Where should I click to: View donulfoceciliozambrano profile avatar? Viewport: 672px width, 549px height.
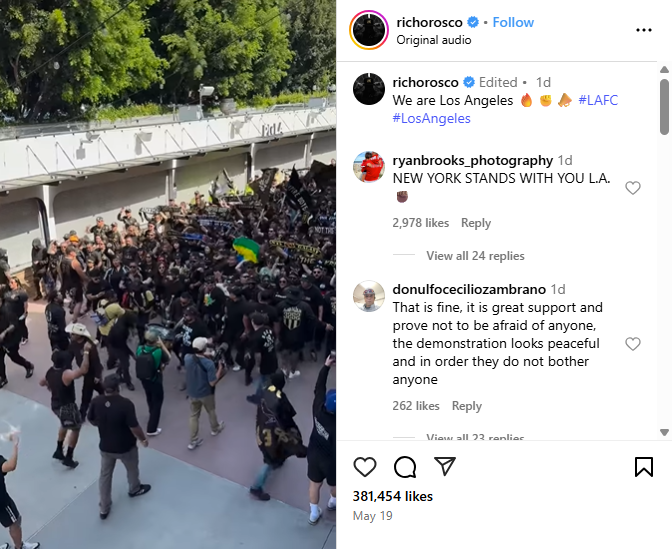point(369,296)
